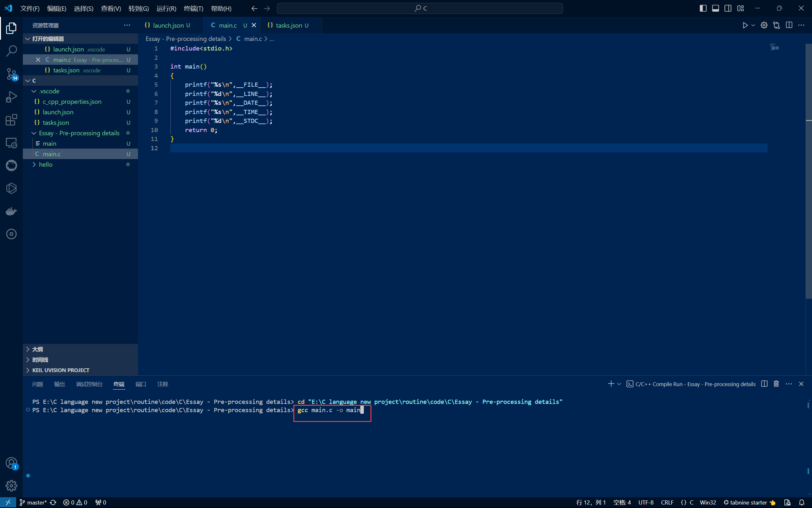
Task: Open the Explorer view in activity bar
Action: point(11,28)
